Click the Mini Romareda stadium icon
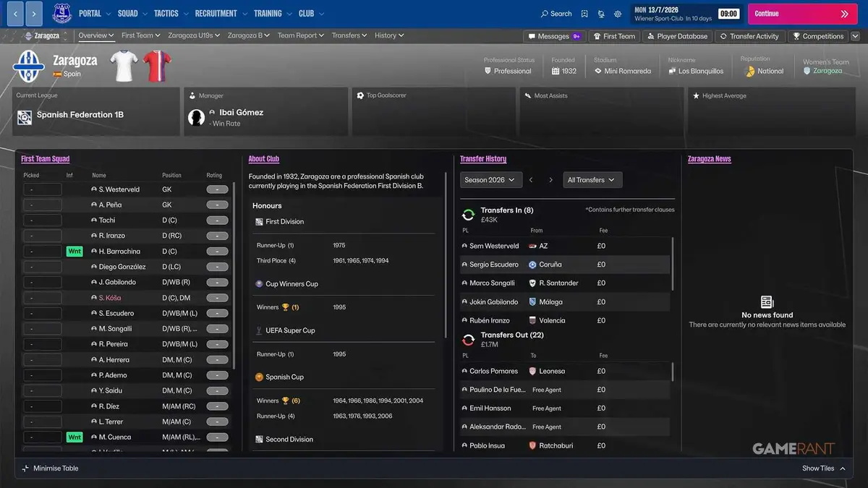This screenshot has height=488, width=868. (x=598, y=71)
